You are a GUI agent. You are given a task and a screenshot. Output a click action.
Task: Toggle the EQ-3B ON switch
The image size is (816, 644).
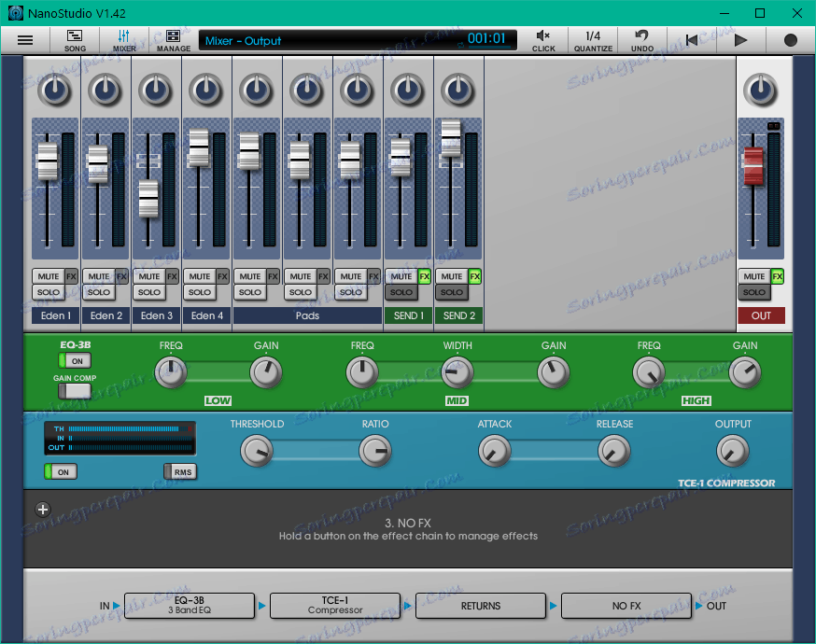(75, 361)
